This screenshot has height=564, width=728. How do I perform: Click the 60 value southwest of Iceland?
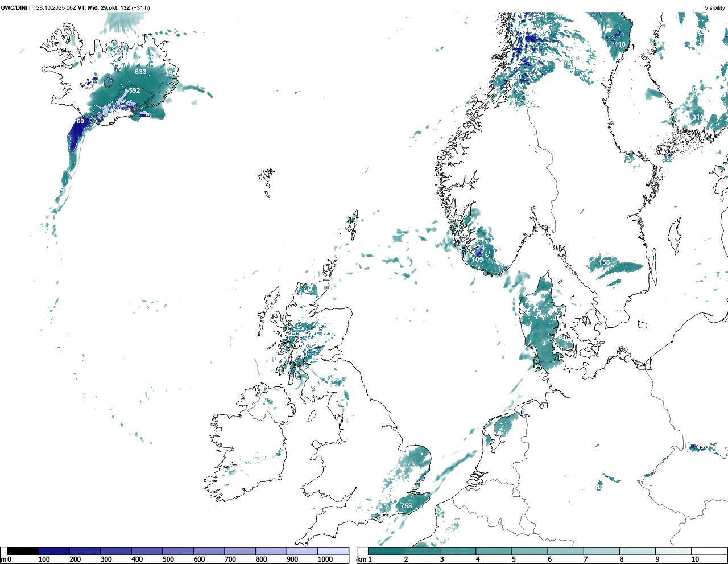click(x=80, y=121)
